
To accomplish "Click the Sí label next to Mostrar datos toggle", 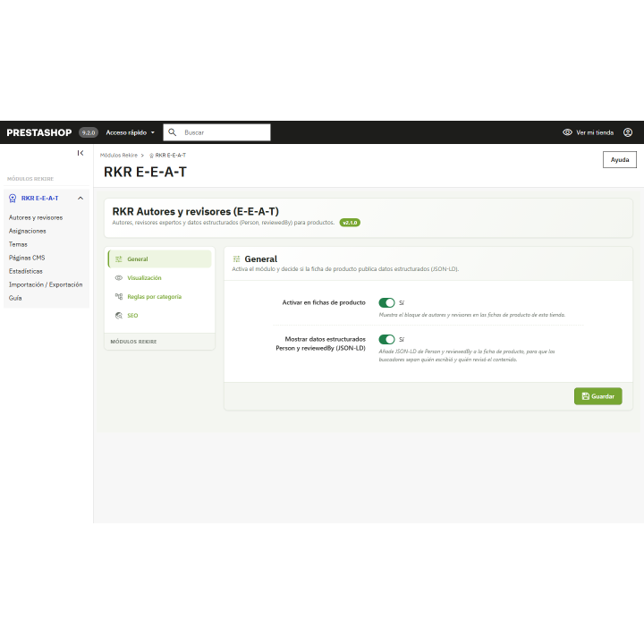I will pyautogui.click(x=402, y=339).
